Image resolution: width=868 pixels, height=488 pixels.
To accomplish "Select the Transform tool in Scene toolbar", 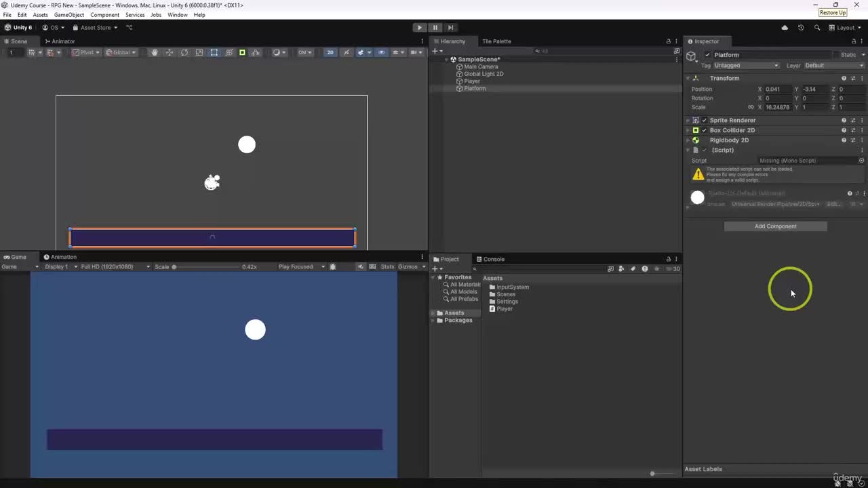I will (229, 52).
